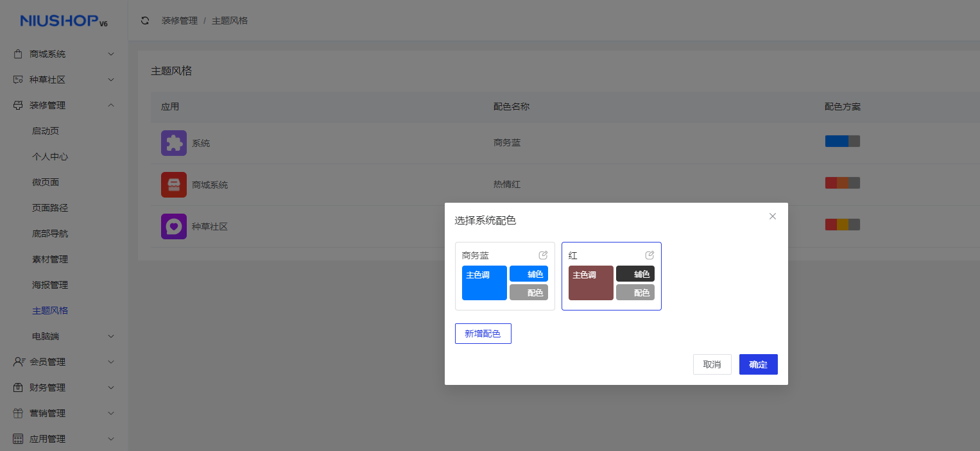Expand the 会员管理 menu chevron
The image size is (980, 451).
click(111, 362)
